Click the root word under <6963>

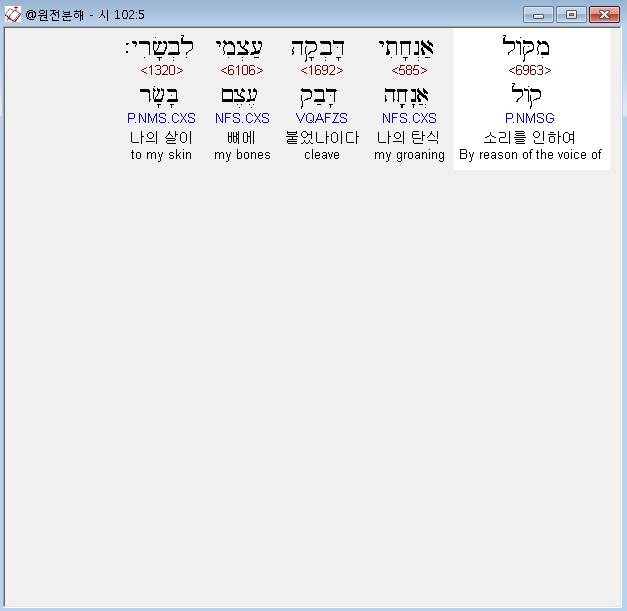pyautogui.click(x=526, y=96)
